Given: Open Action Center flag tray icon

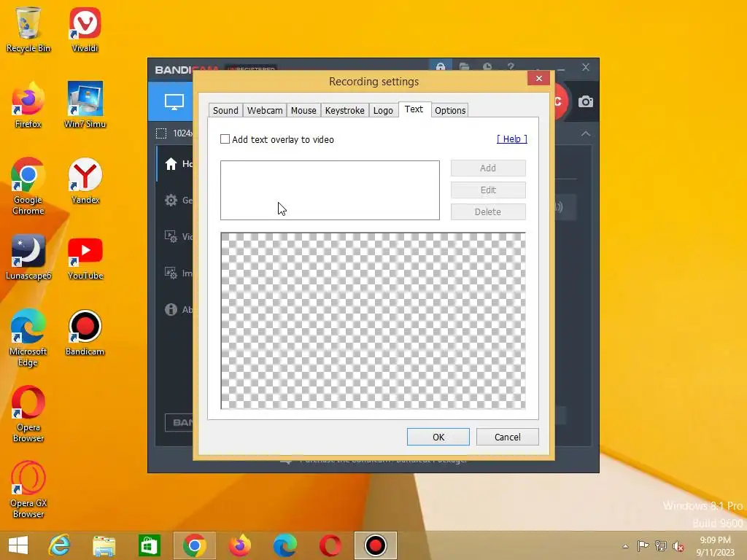Looking at the screenshot, I should (x=643, y=545).
